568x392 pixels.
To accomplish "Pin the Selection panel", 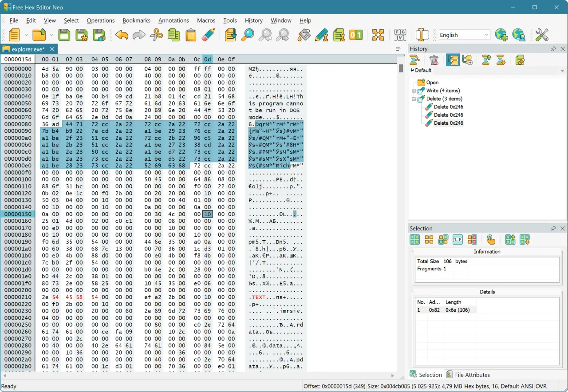I will (553, 229).
